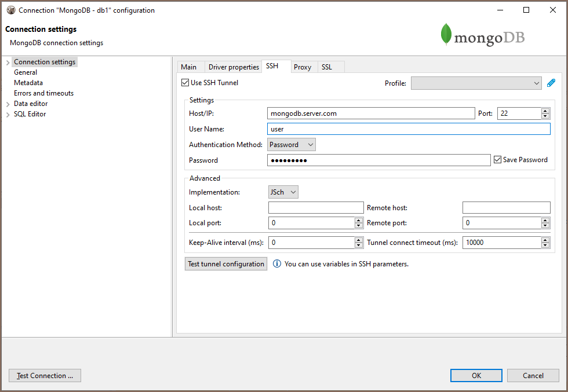
Task: Click the pencil edit profile icon
Action: coord(551,83)
